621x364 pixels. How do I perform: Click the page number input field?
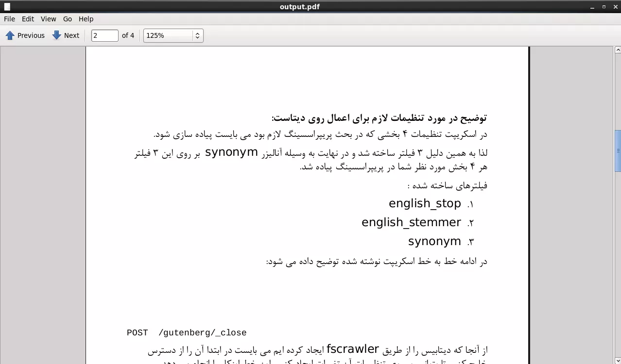[104, 35]
